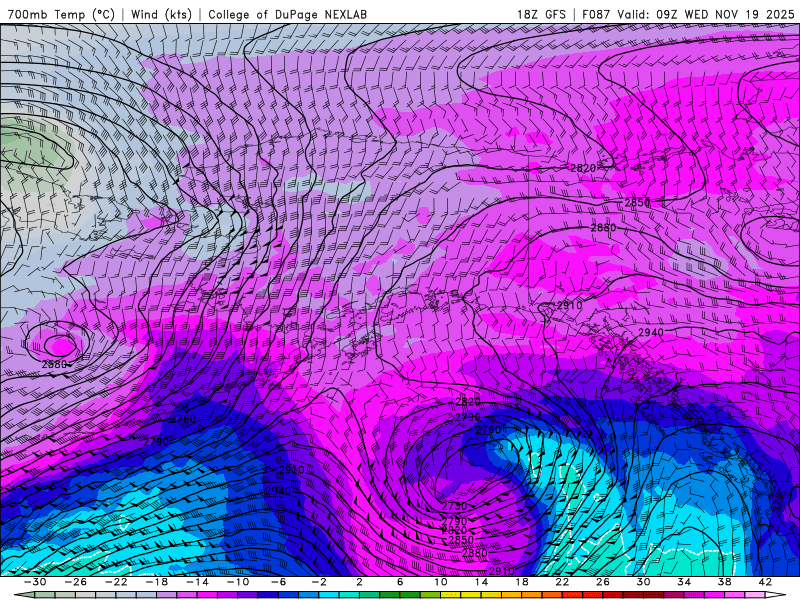Click the 42 temperature scale label

coord(765,582)
